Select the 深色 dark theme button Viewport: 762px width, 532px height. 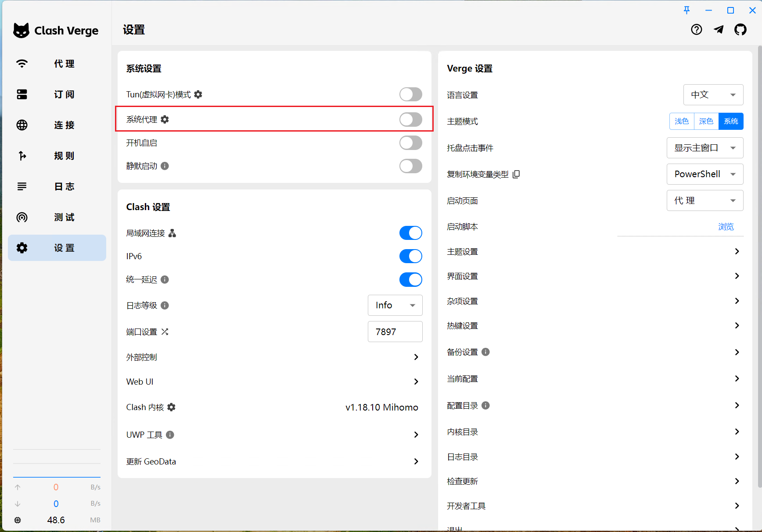pos(706,121)
